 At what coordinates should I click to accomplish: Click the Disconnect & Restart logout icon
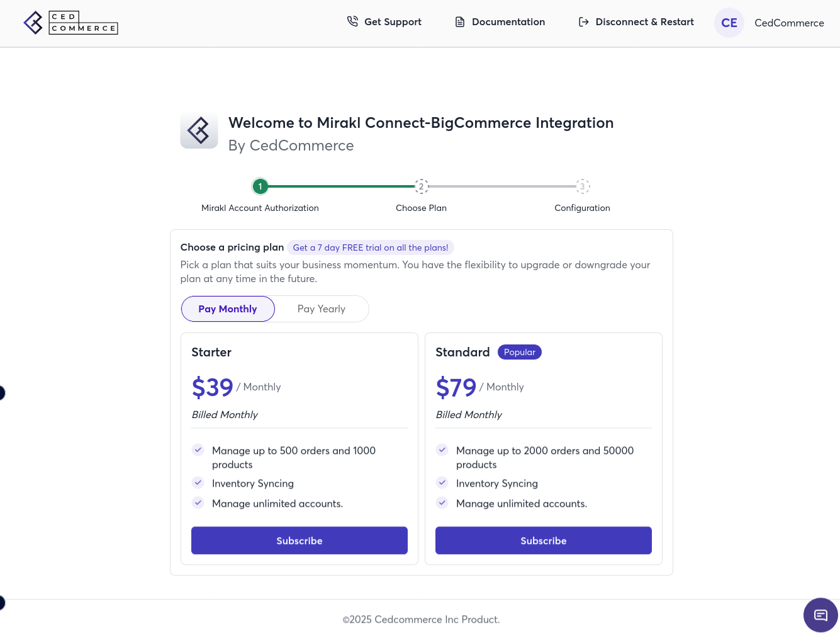click(x=583, y=22)
